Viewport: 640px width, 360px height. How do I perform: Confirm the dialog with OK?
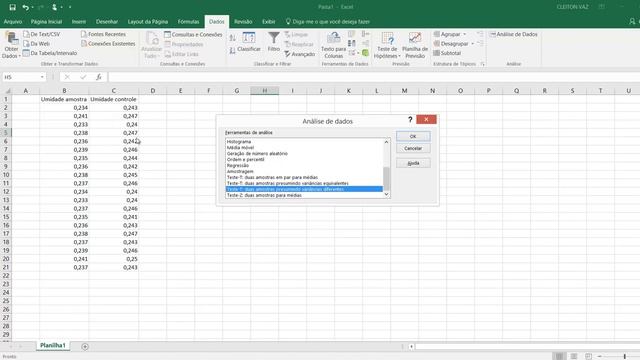(413, 136)
